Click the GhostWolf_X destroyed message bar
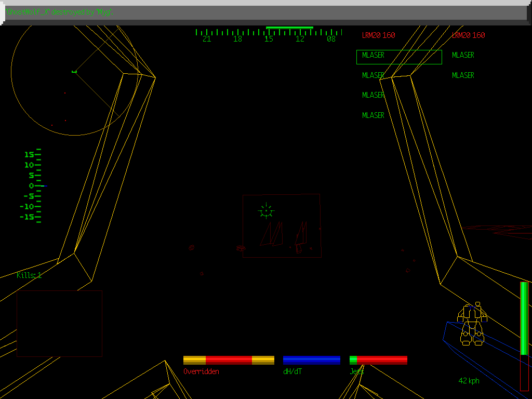Screen dimensions: 532x399 [x=58, y=11]
